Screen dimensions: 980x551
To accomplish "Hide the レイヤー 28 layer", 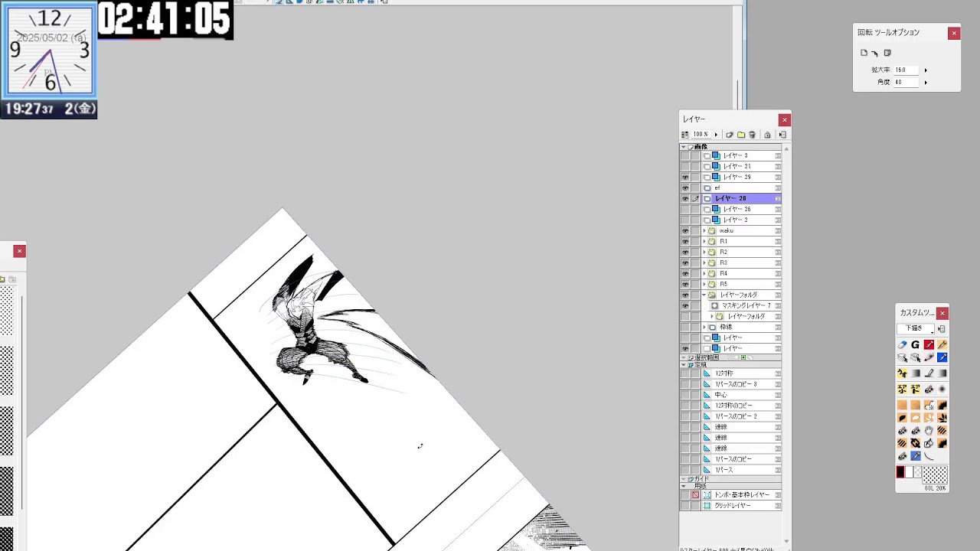I will tap(685, 198).
